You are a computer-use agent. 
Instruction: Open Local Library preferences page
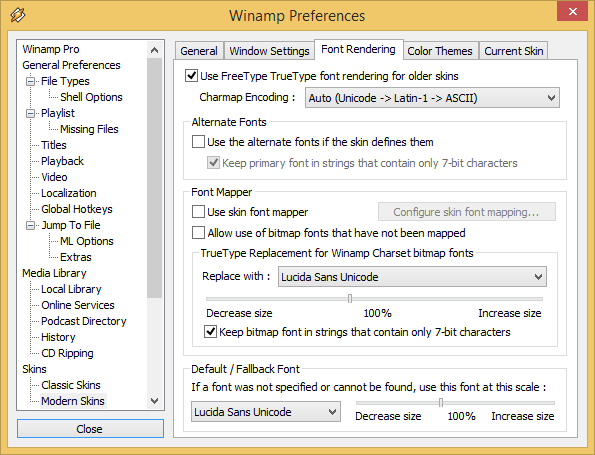point(71,289)
